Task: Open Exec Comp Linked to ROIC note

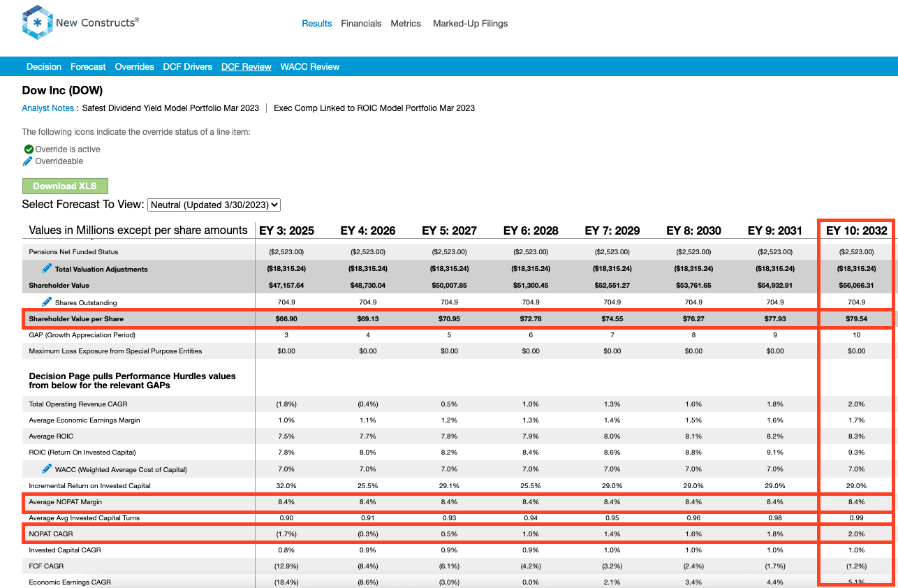Action: 374,108
